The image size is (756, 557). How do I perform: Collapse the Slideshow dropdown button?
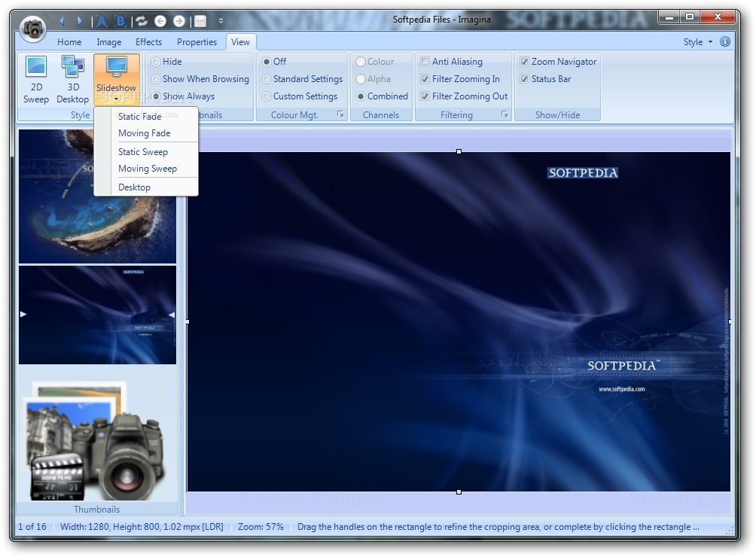pyautogui.click(x=116, y=80)
